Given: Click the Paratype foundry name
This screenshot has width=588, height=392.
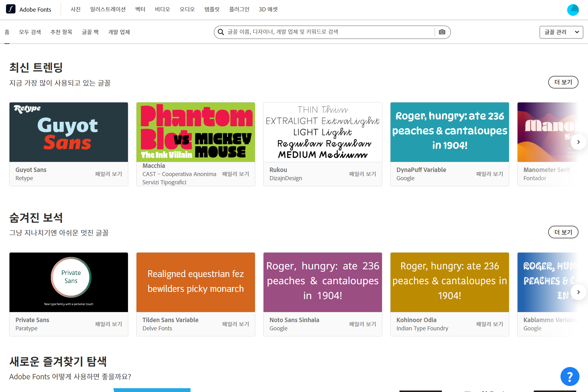Looking at the screenshot, I should (x=27, y=328).
